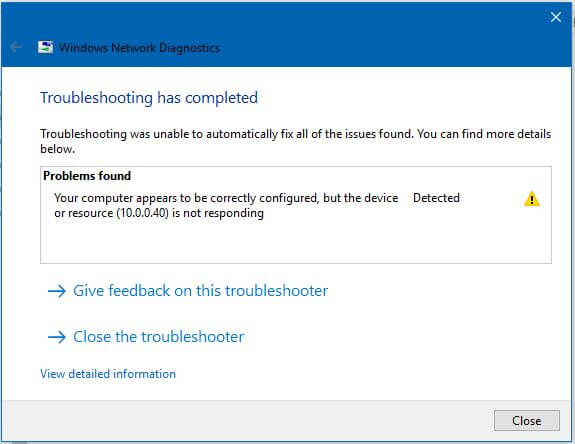The width and height of the screenshot is (575, 444).
Task: Click the gray footer bar left of Close
Action: (246, 421)
